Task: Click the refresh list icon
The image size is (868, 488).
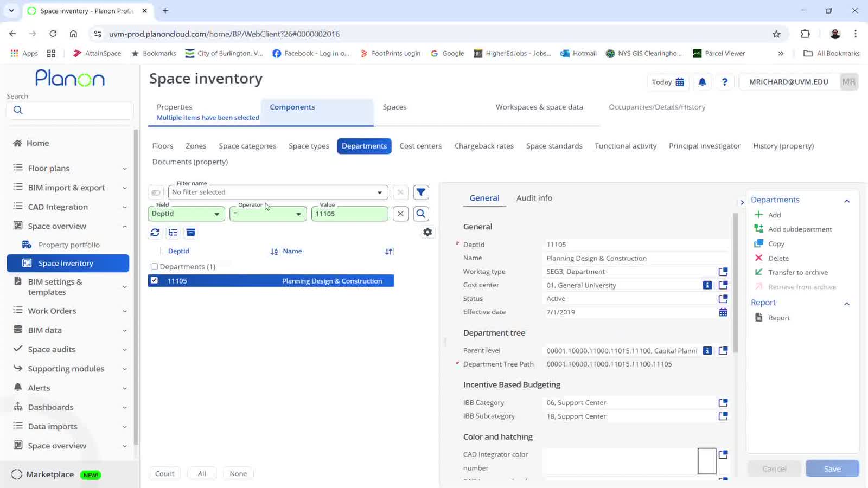Action: (155, 233)
